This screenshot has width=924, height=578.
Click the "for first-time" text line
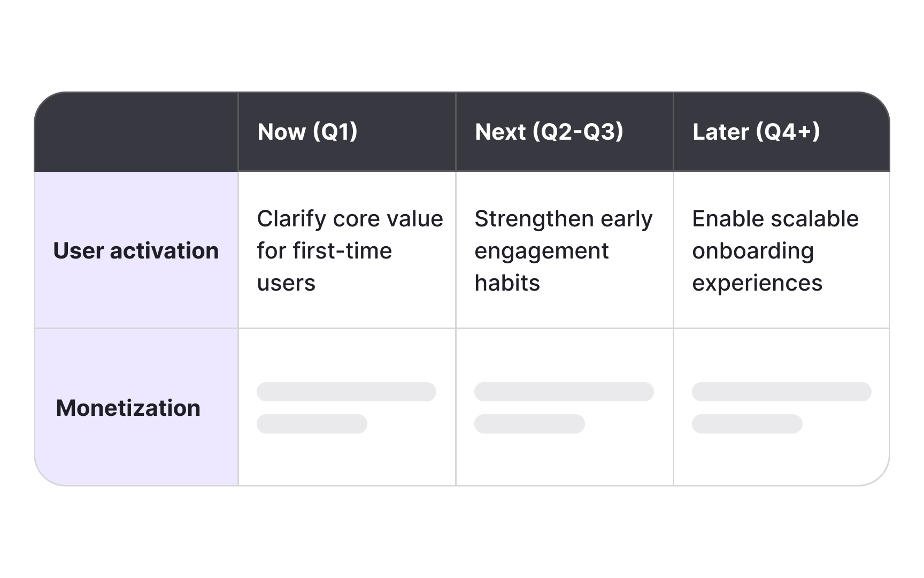click(324, 250)
